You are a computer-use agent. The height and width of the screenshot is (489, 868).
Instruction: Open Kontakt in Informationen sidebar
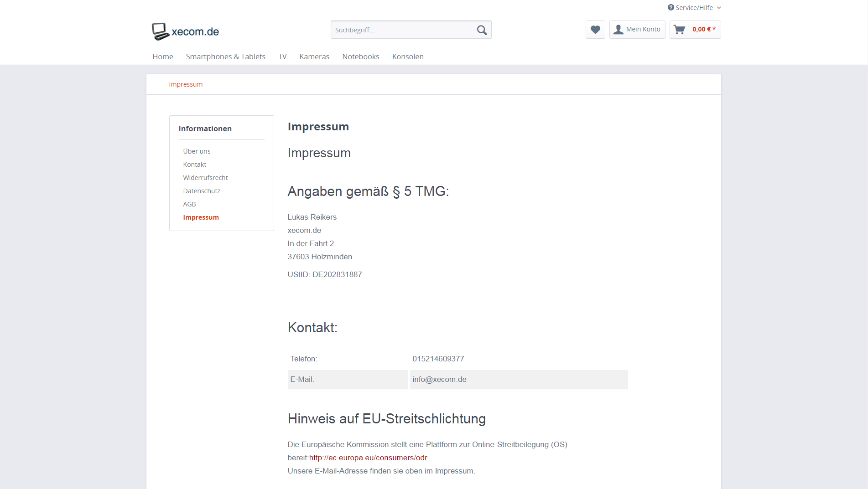[x=195, y=165]
